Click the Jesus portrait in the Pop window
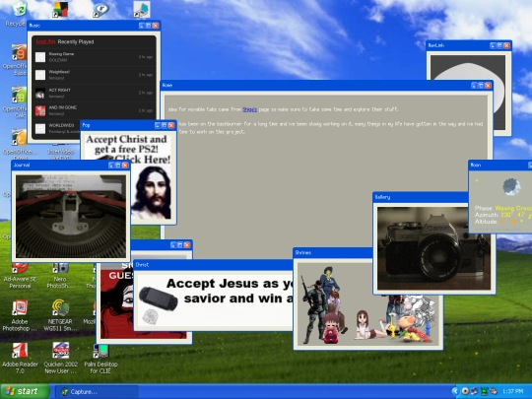Viewport: 532px width, 399px height. tap(152, 192)
